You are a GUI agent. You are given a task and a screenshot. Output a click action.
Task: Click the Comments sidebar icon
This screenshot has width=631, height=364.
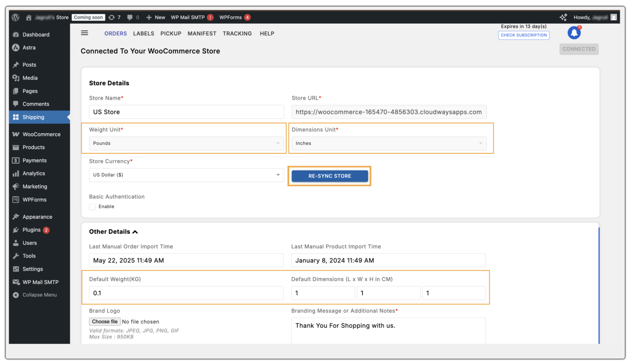coord(16,104)
